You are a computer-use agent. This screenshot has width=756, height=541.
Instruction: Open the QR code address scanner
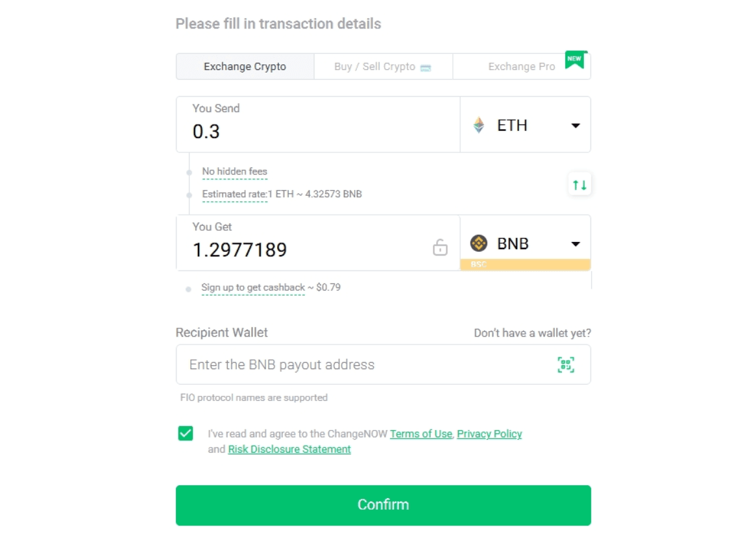[565, 364]
